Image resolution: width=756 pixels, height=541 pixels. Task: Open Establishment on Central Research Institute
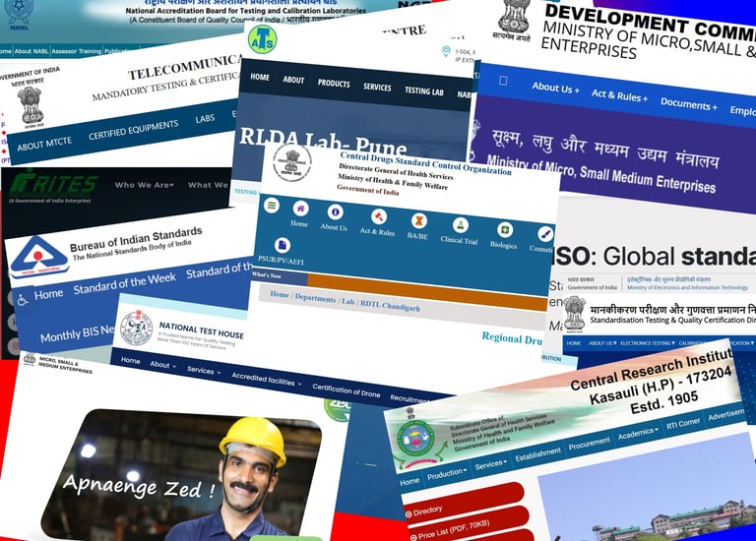pos(537,454)
